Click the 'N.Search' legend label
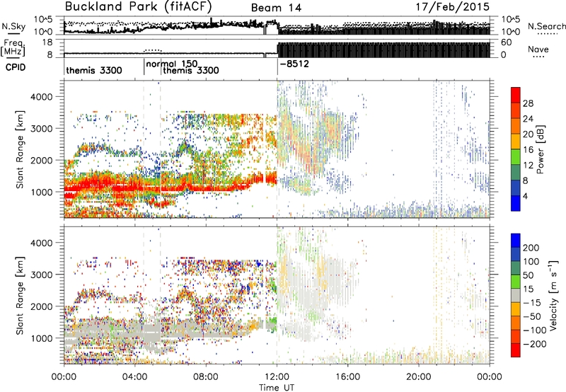566x392 pixels. click(x=546, y=26)
